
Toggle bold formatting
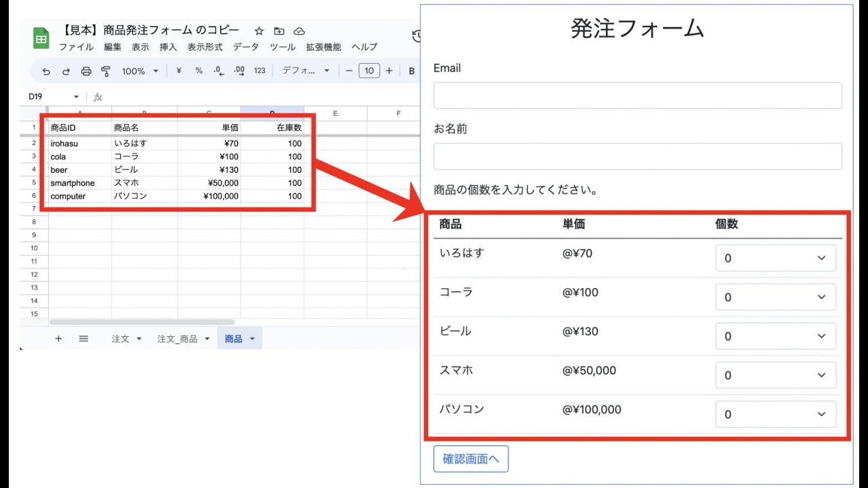point(411,70)
